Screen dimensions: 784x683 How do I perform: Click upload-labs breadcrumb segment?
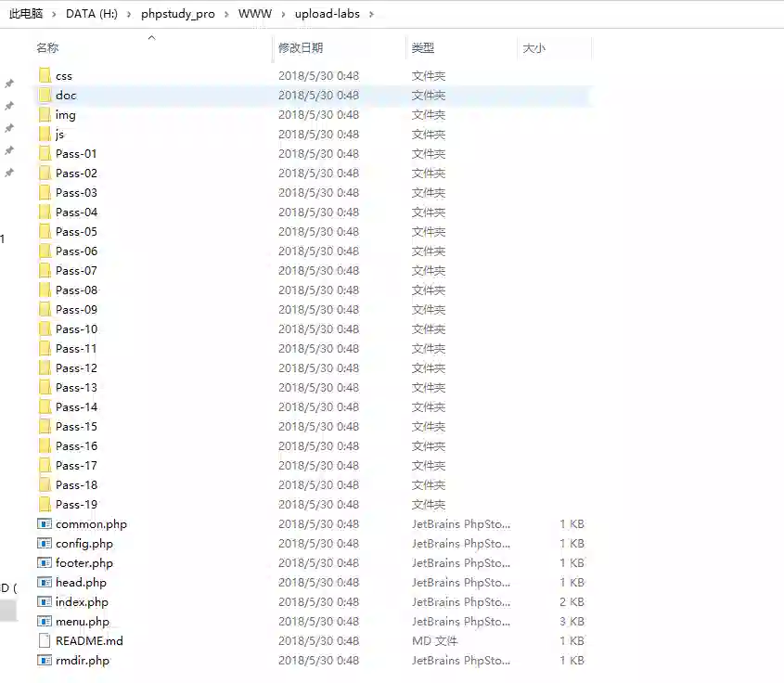pos(328,14)
